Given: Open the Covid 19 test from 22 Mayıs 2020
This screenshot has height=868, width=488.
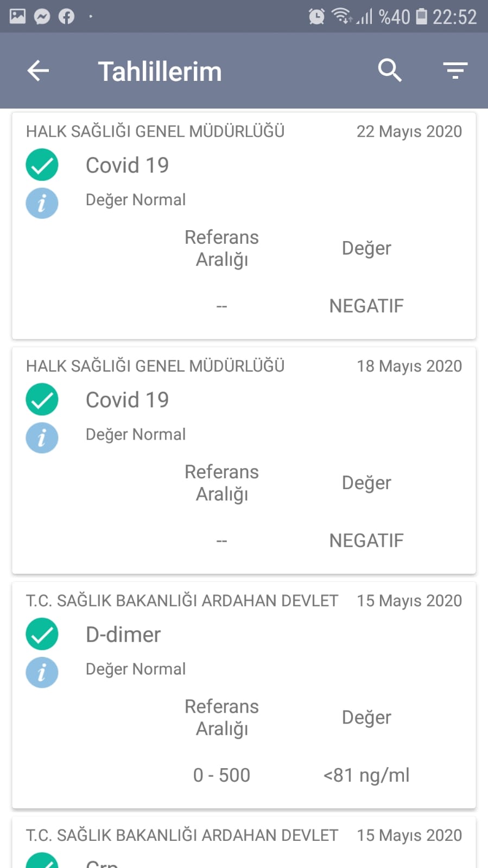Looking at the screenshot, I should tap(127, 166).
